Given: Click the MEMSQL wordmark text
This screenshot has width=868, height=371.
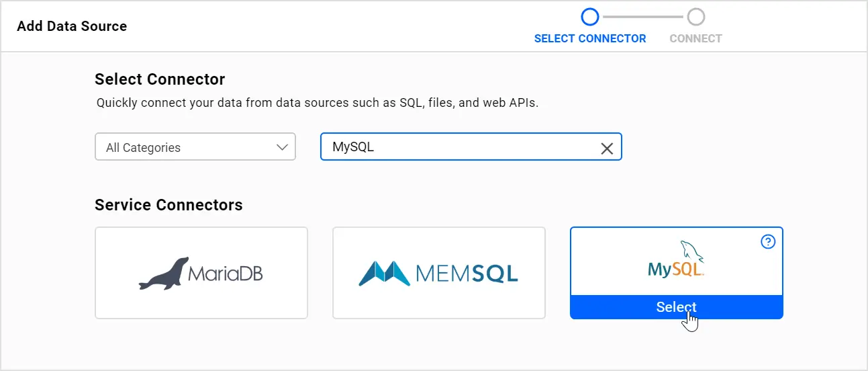Looking at the screenshot, I should tap(467, 274).
